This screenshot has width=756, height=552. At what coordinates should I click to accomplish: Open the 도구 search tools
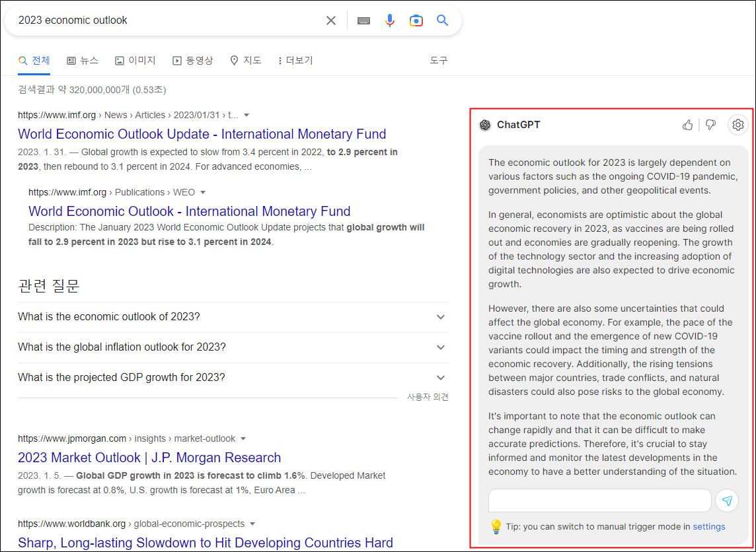click(439, 61)
